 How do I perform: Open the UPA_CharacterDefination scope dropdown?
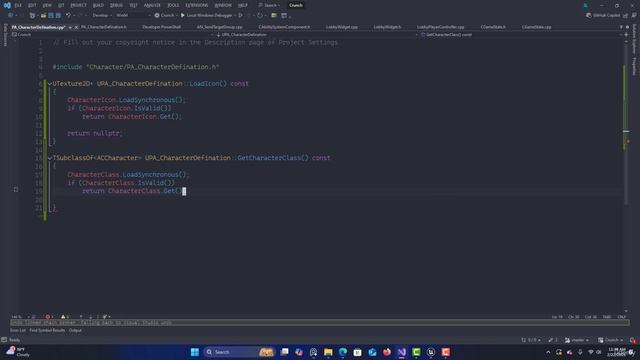316,35
